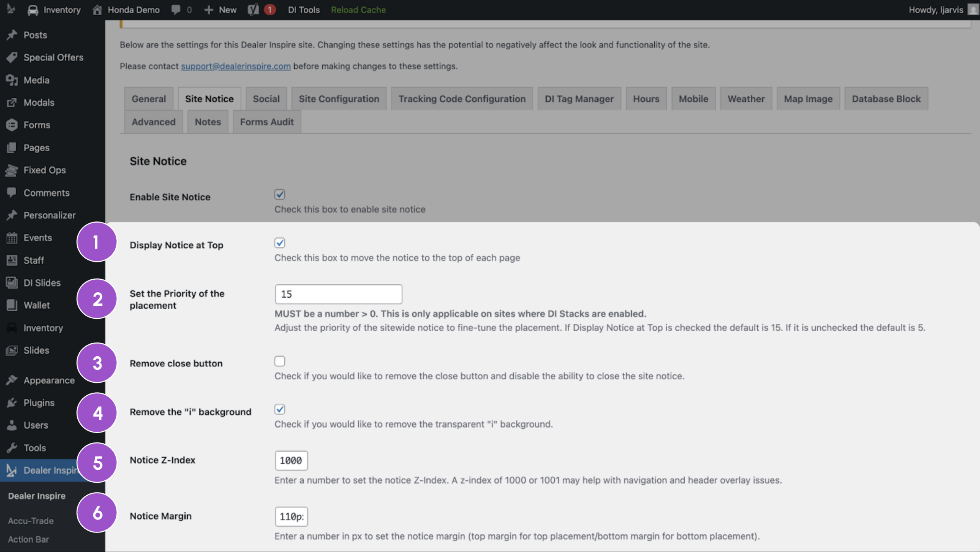Click the Notice Z-Index input field
The image size is (980, 552).
pos(291,461)
